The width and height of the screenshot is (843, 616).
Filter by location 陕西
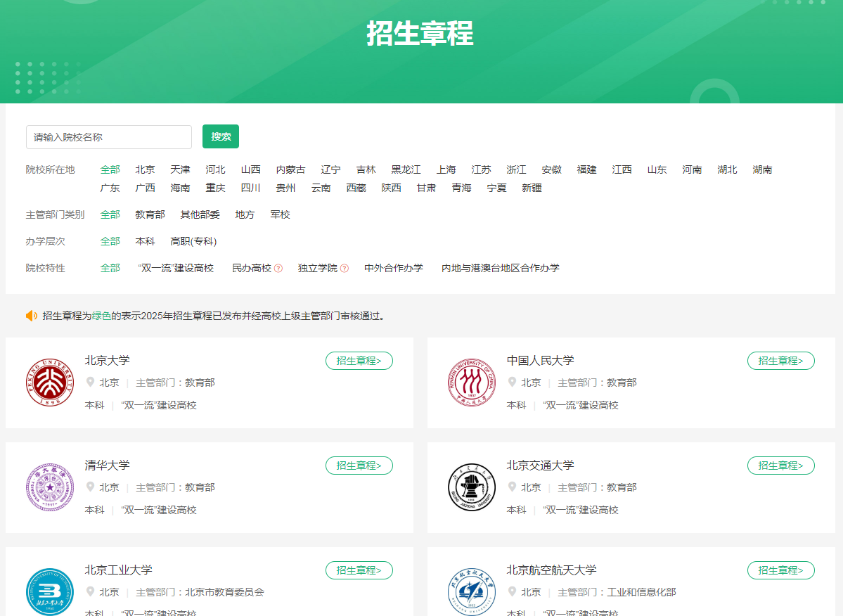[392, 188]
